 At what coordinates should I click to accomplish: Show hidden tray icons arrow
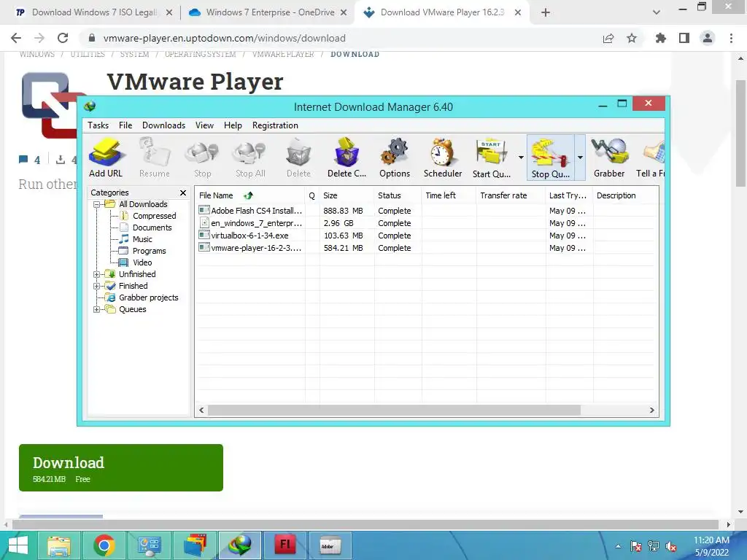coord(618,546)
